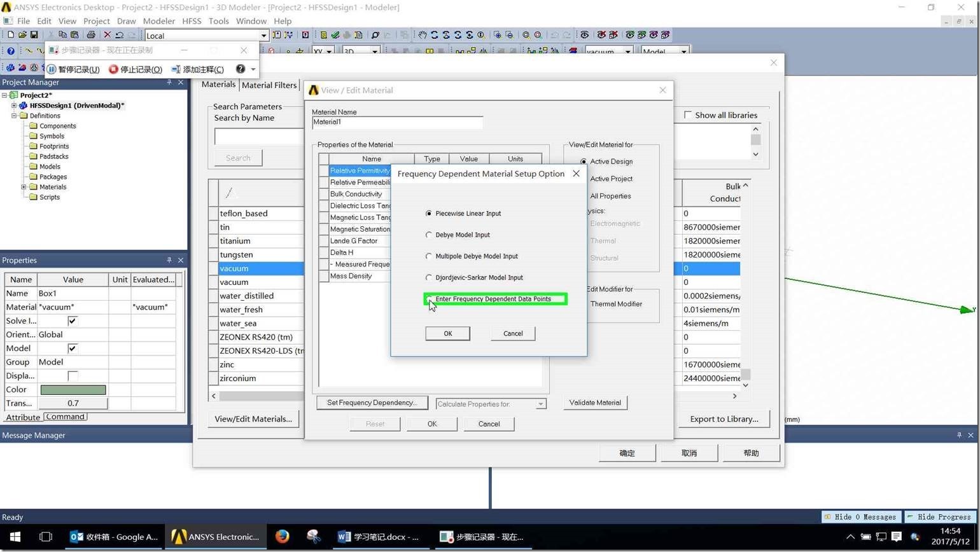The height and width of the screenshot is (552, 980).
Task: Click the Save floppy disk icon
Action: [x=34, y=35]
